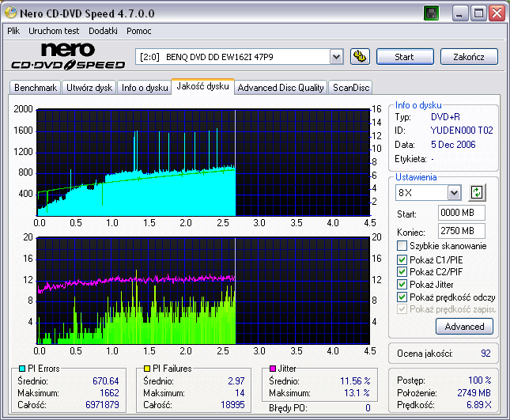This screenshot has height=420, width=510.
Task: Click the Błędy PO value 0
Action: coord(368,407)
